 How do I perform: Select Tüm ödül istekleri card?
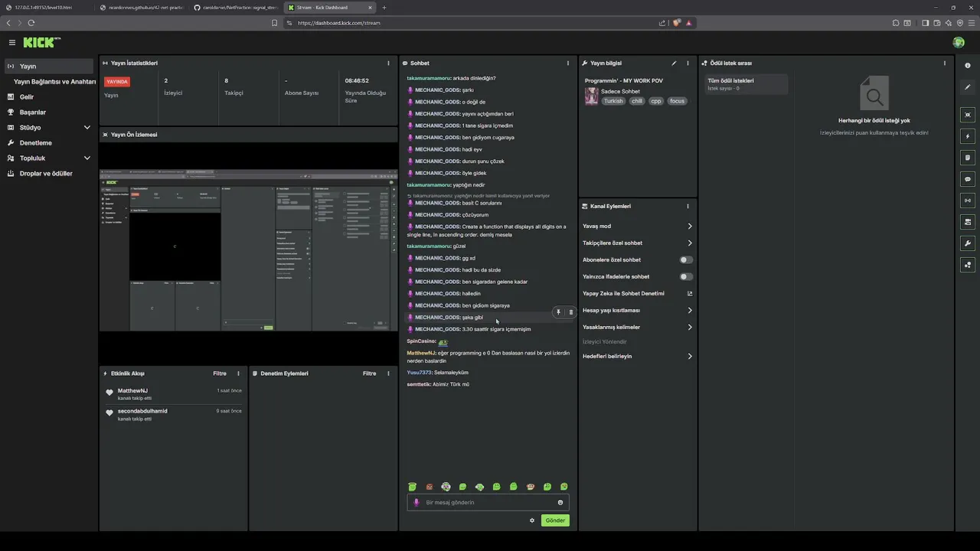pyautogui.click(x=746, y=84)
